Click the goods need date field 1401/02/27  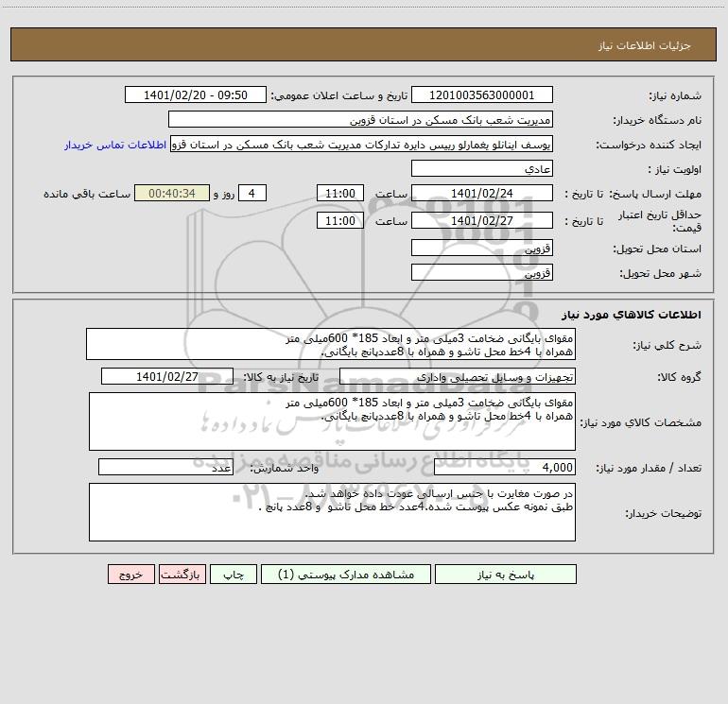[x=167, y=376]
